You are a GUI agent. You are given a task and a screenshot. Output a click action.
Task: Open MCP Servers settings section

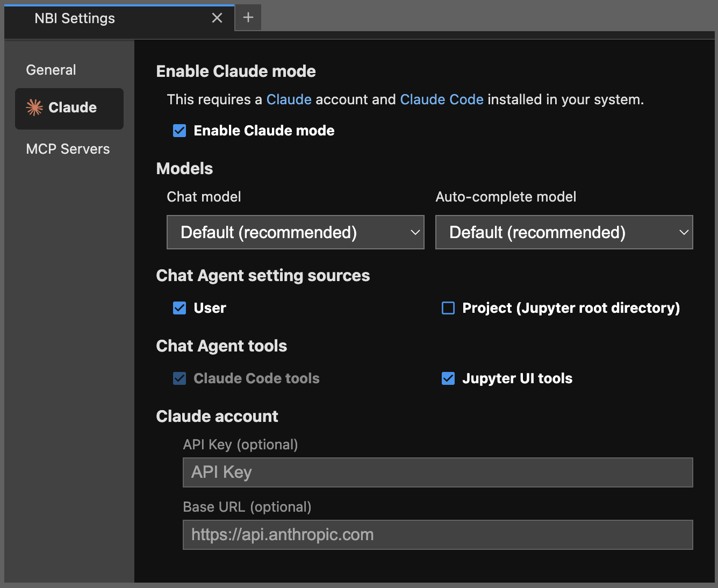point(68,149)
